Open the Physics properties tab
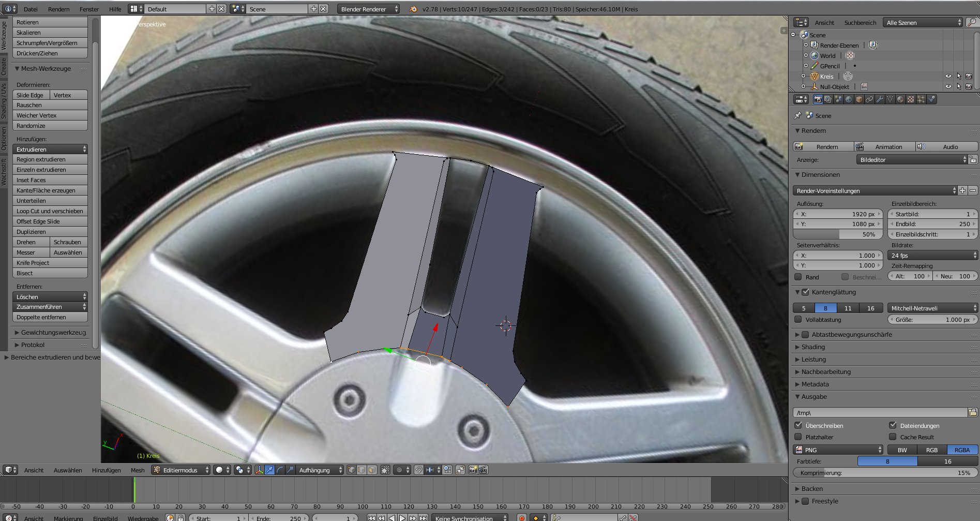 (x=931, y=99)
